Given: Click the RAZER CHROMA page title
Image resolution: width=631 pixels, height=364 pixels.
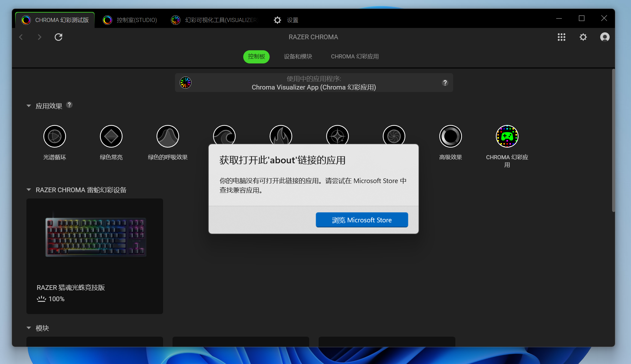Looking at the screenshot, I should (313, 37).
